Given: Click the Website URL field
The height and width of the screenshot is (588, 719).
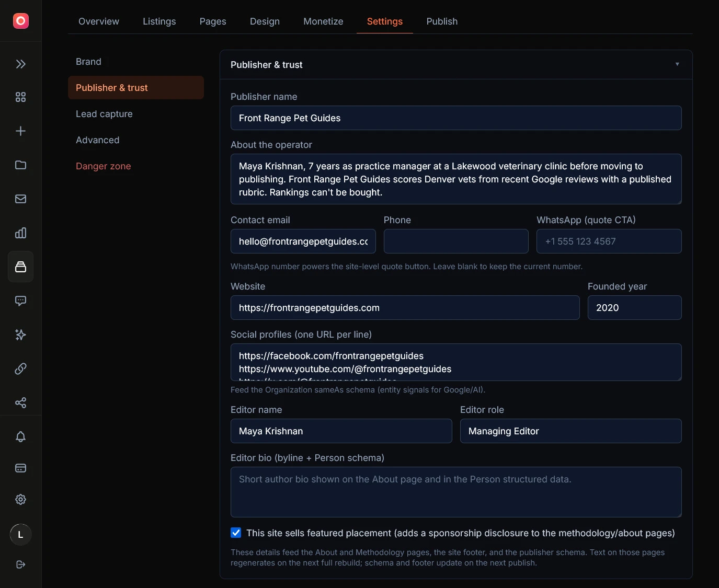Looking at the screenshot, I should pos(405,308).
